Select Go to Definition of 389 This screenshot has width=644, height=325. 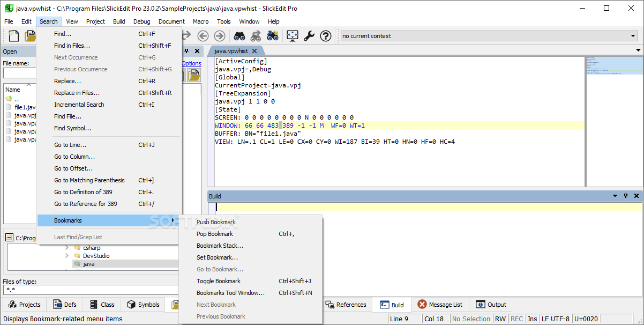109,192
